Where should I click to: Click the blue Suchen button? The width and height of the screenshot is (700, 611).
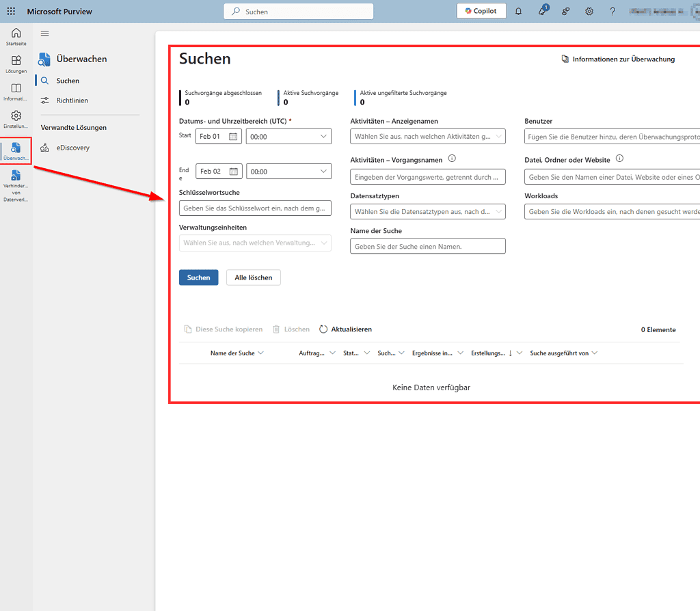pyautogui.click(x=198, y=277)
